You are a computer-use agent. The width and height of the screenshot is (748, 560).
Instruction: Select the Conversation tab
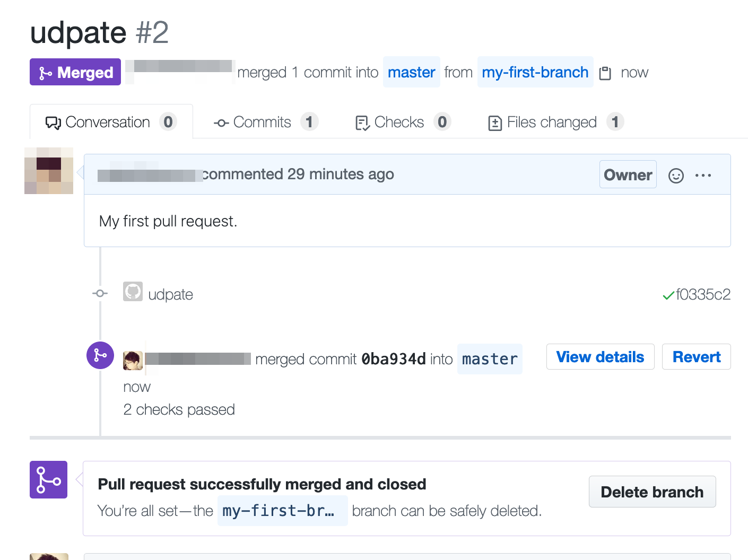111,122
